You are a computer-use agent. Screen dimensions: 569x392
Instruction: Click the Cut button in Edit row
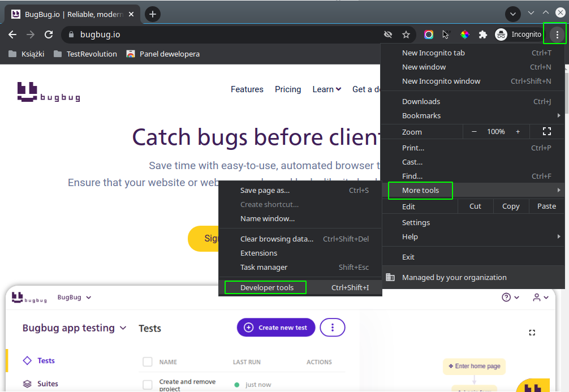[x=475, y=206]
